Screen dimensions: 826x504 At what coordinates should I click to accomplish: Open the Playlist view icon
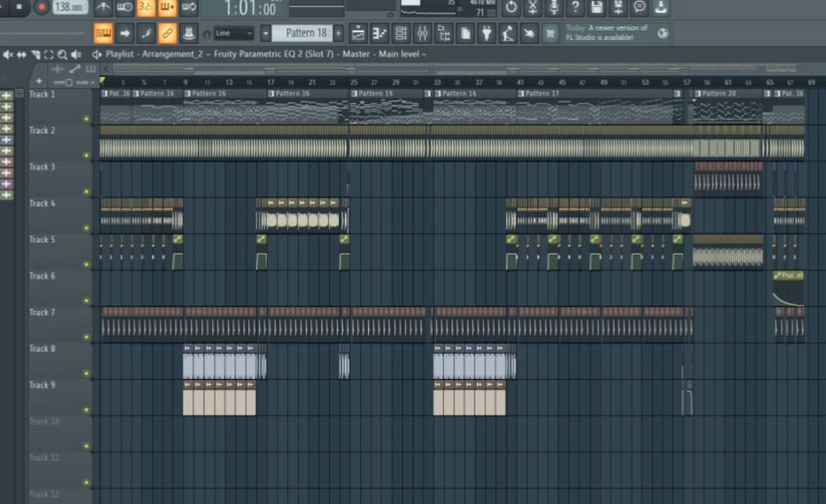(x=359, y=33)
